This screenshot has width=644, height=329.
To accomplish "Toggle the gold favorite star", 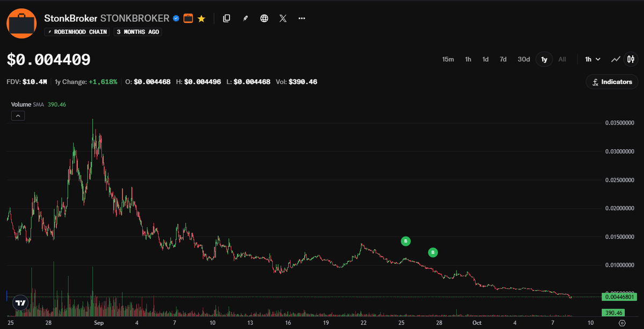I will point(201,18).
